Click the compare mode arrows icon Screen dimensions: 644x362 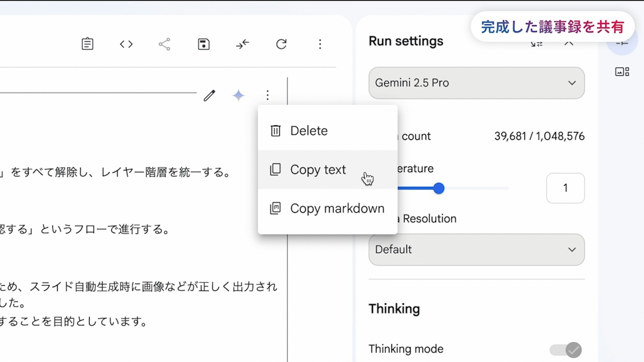pos(242,44)
